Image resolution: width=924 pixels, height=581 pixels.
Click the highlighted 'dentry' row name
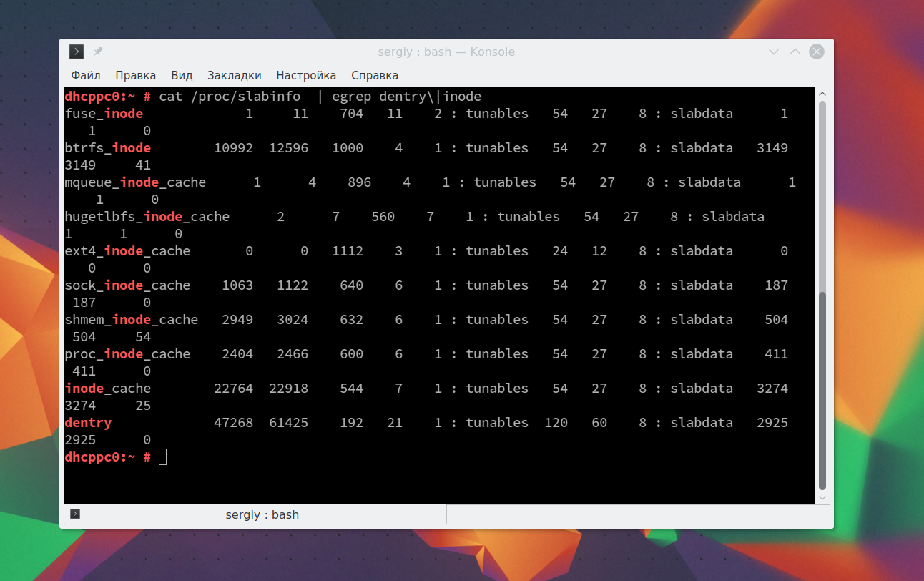click(88, 423)
